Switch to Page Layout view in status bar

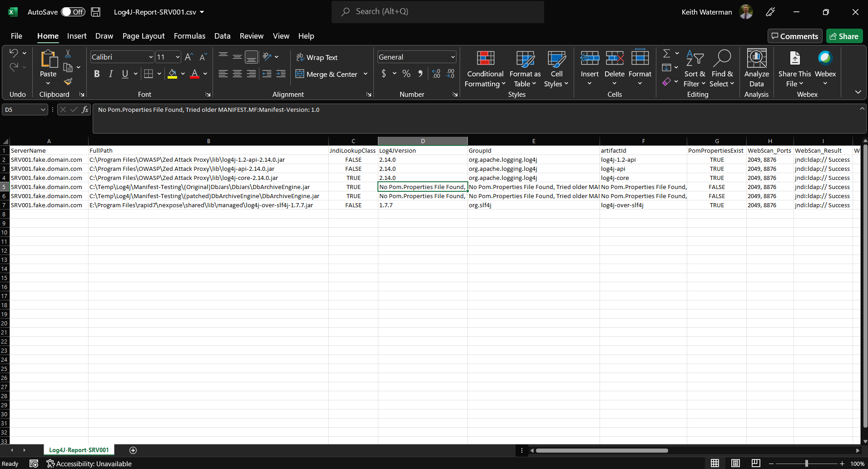point(735,463)
